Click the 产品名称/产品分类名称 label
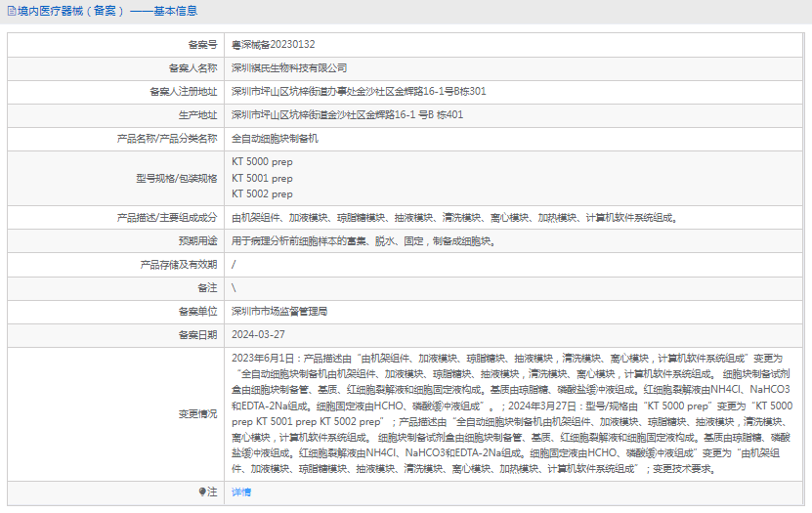Screen dimensions: 812x513 (x=167, y=138)
